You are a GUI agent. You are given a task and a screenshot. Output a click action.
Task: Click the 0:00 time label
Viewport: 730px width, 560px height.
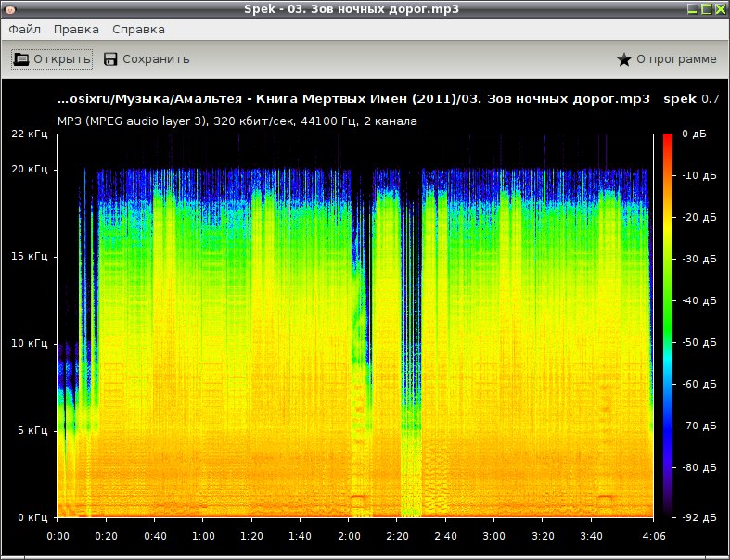[x=58, y=536]
